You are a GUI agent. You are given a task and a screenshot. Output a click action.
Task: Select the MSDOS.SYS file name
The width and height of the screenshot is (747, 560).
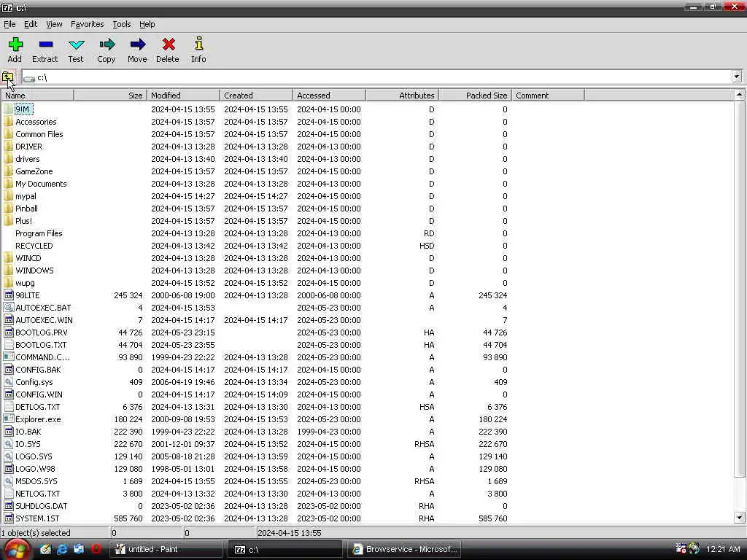[x=36, y=481]
